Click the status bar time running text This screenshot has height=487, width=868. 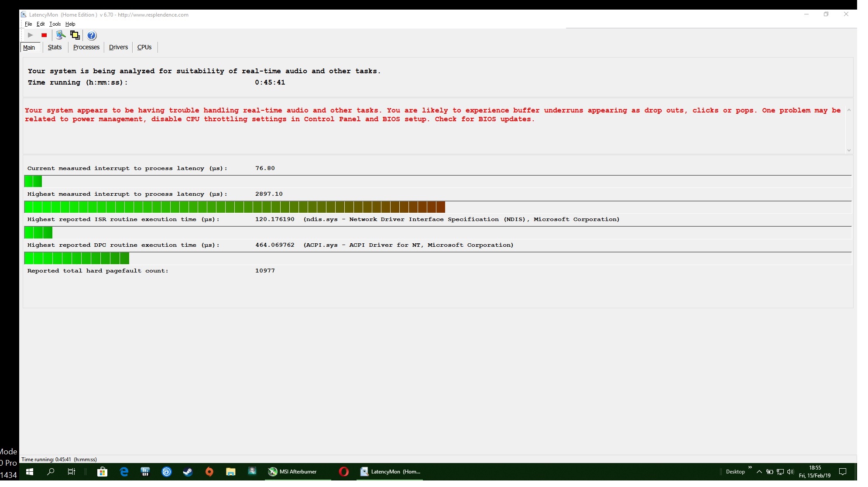click(59, 460)
